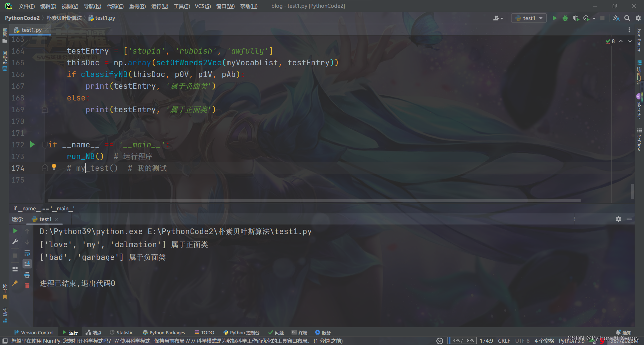Open the translation tool icon
This screenshot has width=644, height=345.
tap(616, 18)
